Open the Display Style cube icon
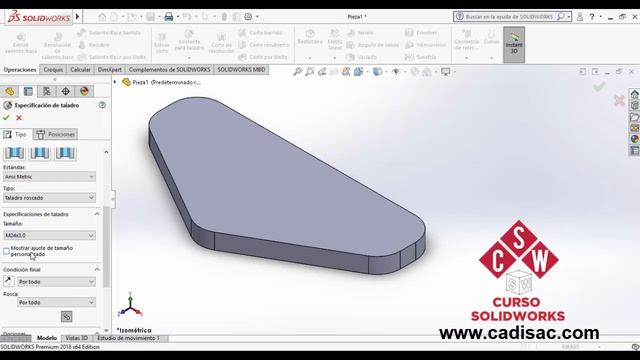 click(x=377, y=72)
